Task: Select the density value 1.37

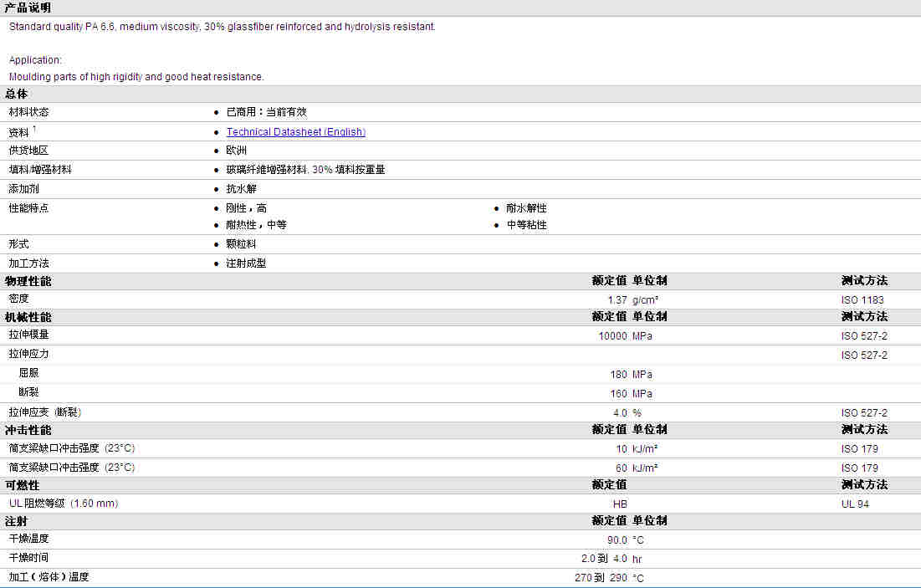Action: 617,300
